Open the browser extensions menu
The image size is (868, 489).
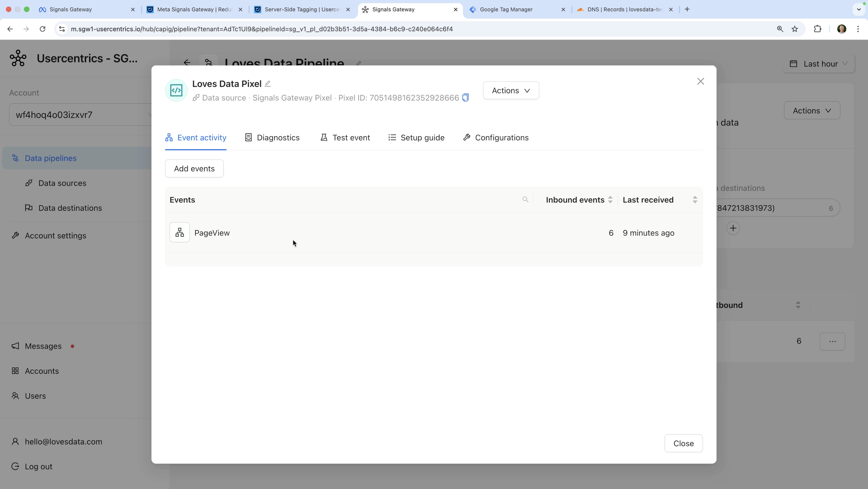click(817, 29)
